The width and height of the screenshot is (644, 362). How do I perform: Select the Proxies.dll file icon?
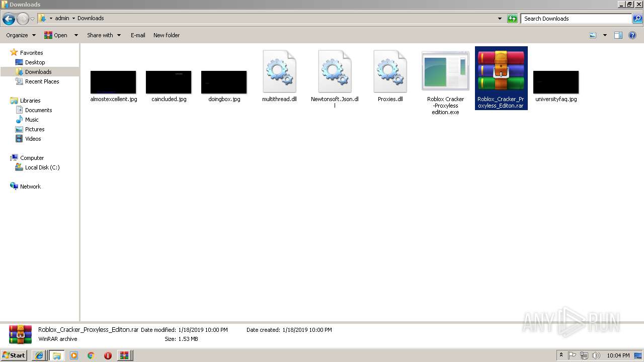[x=390, y=71]
